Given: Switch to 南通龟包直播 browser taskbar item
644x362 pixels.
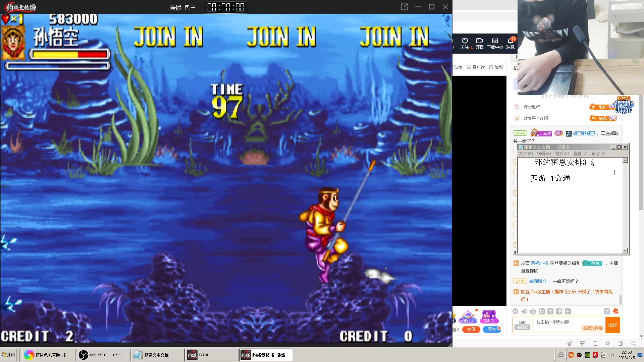Looking at the screenshot, I should (49, 355).
